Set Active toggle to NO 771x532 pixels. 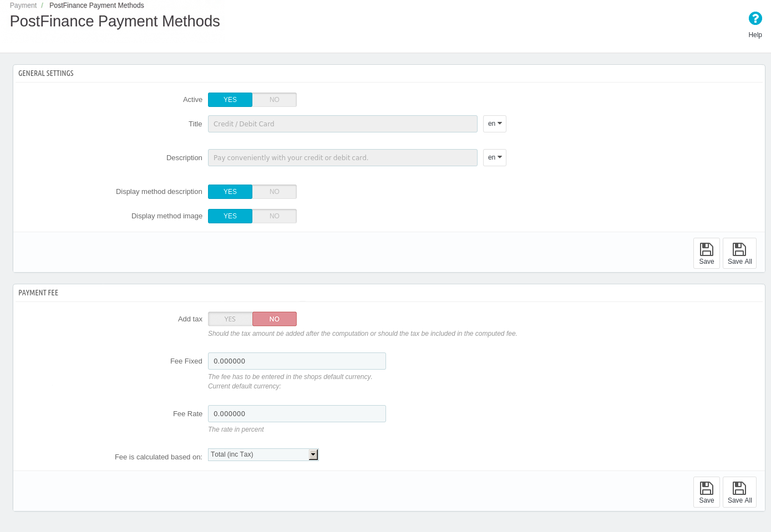pyautogui.click(x=275, y=100)
